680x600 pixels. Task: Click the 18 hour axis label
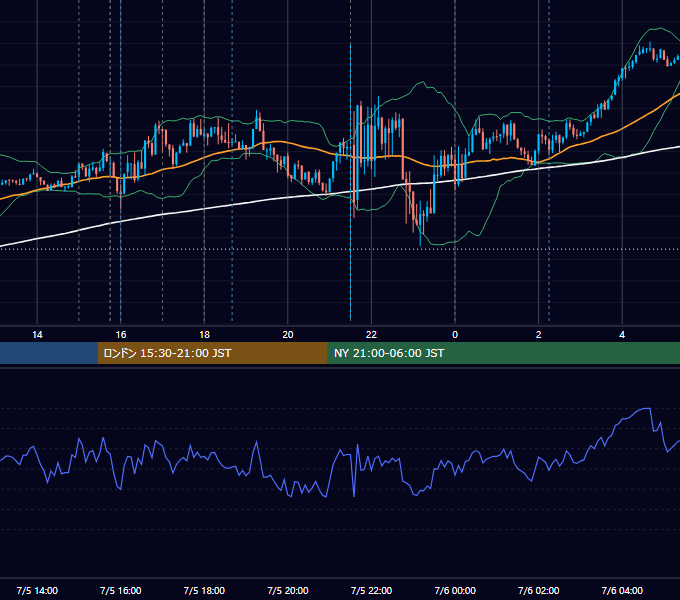(204, 335)
